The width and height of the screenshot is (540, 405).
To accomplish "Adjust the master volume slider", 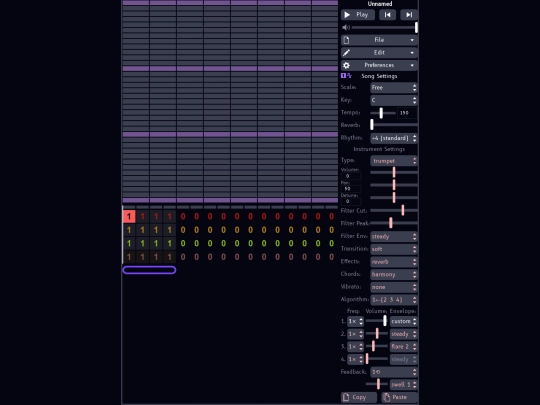I will tap(385, 28).
